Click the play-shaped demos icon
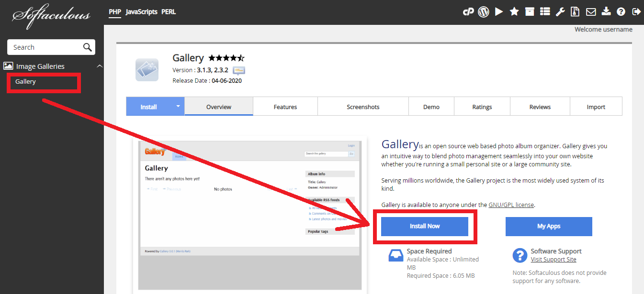This screenshot has width=644, height=294. (x=499, y=12)
